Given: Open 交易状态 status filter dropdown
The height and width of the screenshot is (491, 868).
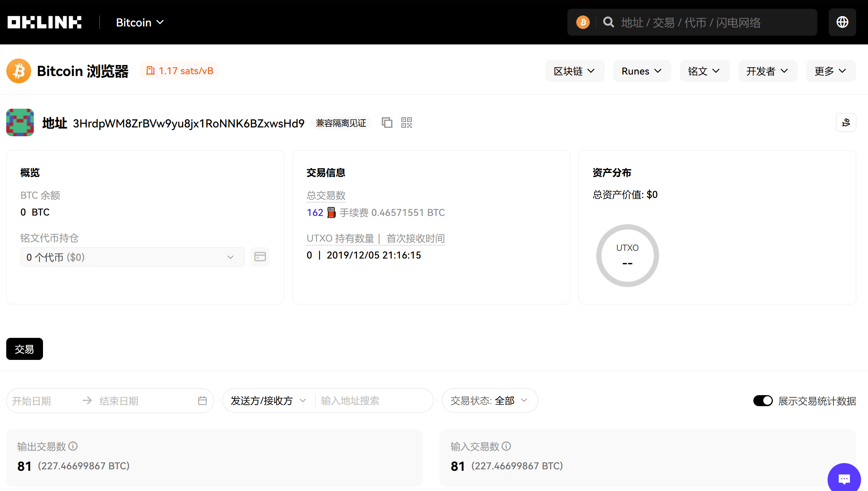Looking at the screenshot, I should 489,401.
